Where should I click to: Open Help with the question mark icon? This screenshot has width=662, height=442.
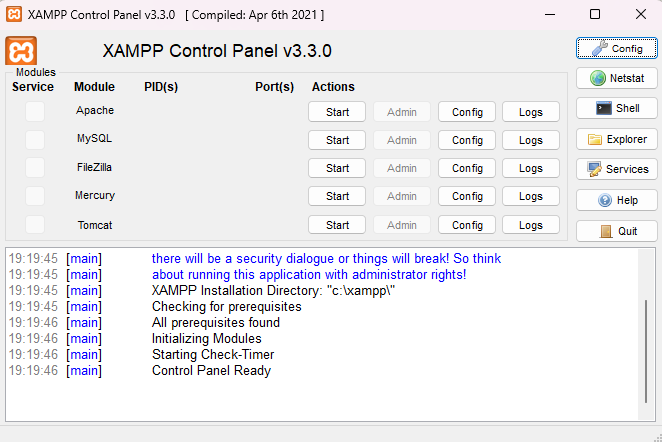(616, 200)
